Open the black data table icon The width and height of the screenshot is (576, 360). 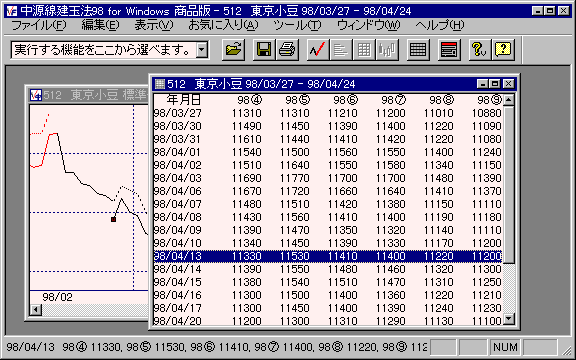pyautogui.click(x=418, y=50)
